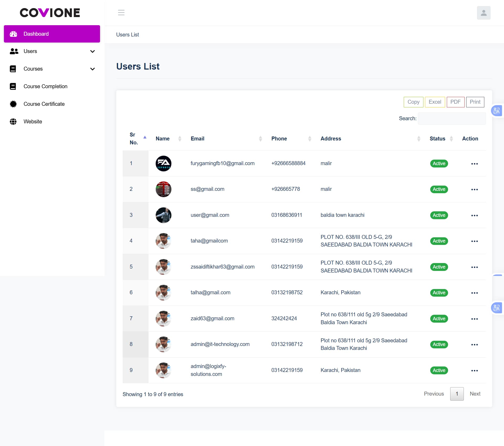Click the Website globe icon
Viewport: 504px width, 446px height.
click(13, 122)
